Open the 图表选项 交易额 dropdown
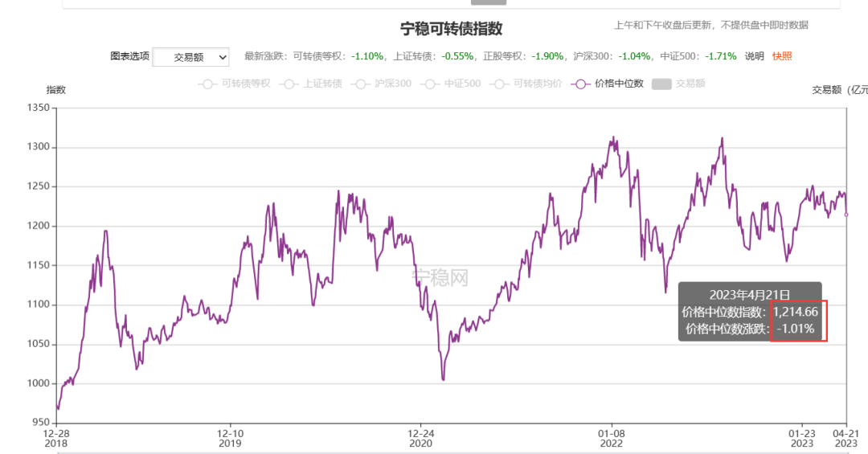 pyautogui.click(x=190, y=57)
